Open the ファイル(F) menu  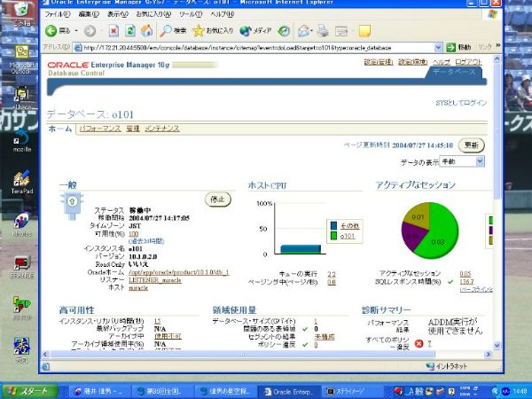pos(58,14)
